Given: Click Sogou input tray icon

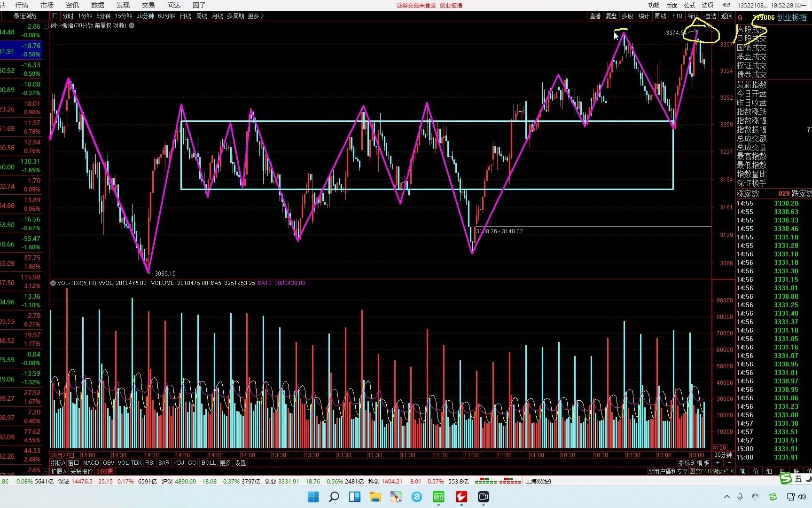Looking at the screenshot, I should (773, 497).
